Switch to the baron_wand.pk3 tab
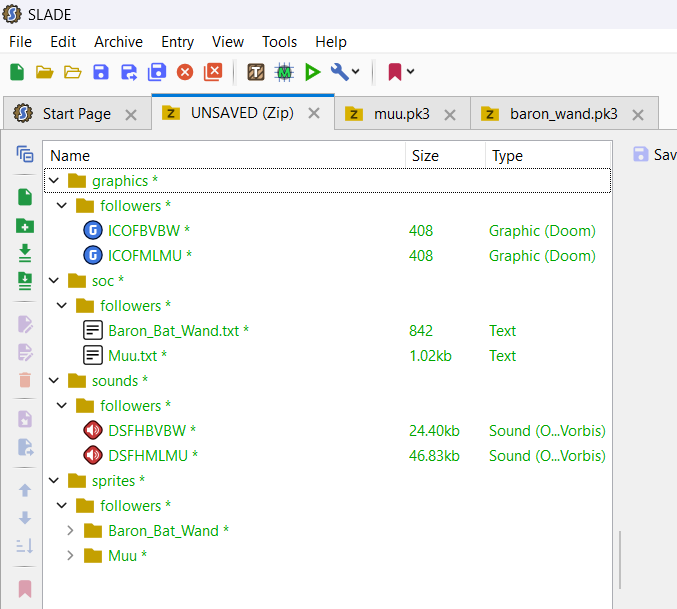 563,114
